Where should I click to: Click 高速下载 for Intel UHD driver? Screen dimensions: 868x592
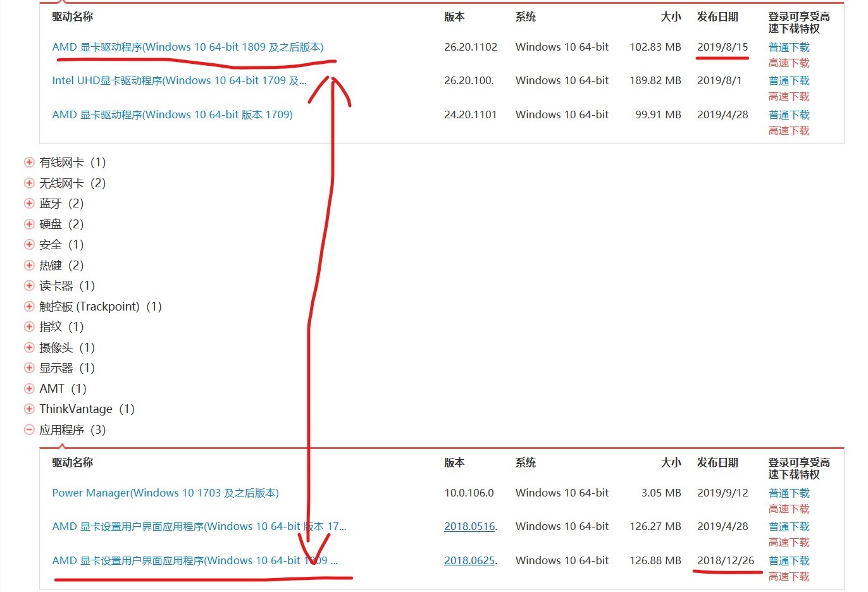(x=789, y=97)
